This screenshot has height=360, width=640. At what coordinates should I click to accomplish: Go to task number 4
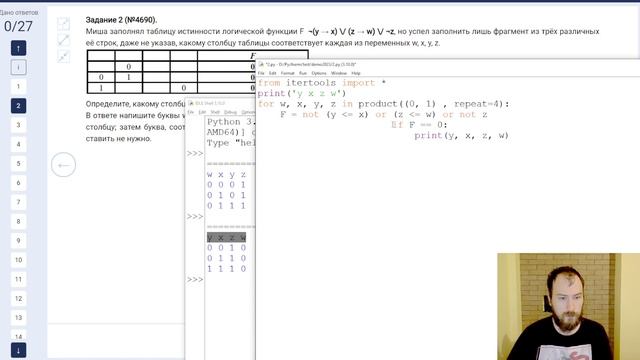click(x=18, y=144)
